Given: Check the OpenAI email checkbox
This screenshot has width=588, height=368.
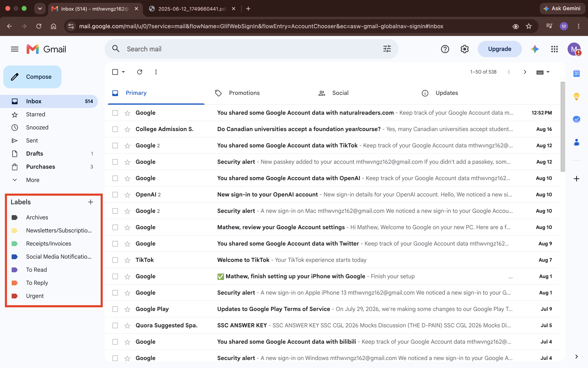Looking at the screenshot, I should pos(115,195).
